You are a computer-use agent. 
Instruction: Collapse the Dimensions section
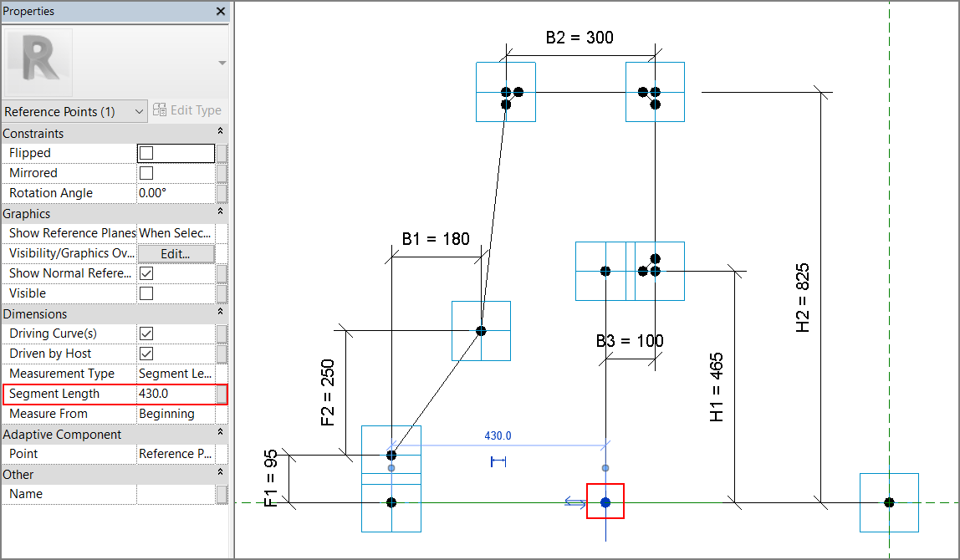tap(221, 312)
